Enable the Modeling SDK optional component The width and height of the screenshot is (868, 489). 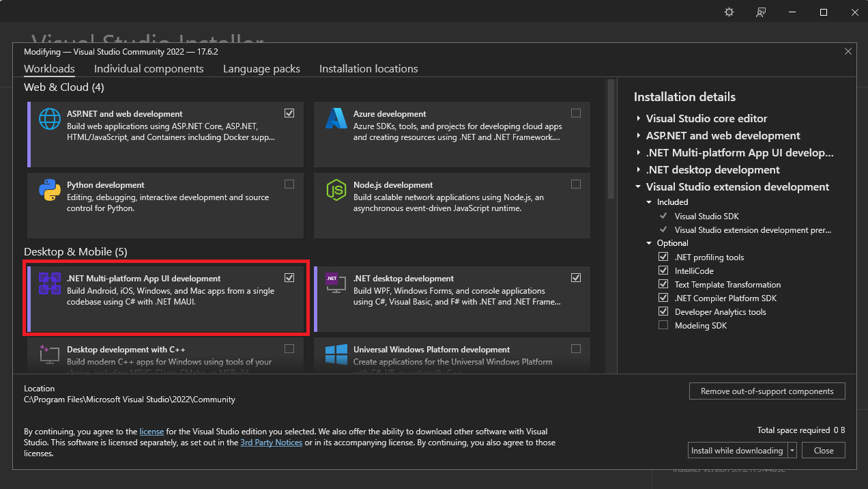[x=663, y=326]
